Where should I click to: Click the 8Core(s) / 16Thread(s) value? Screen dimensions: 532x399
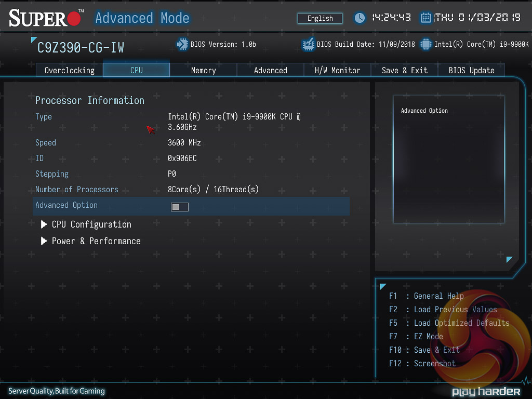(213, 189)
